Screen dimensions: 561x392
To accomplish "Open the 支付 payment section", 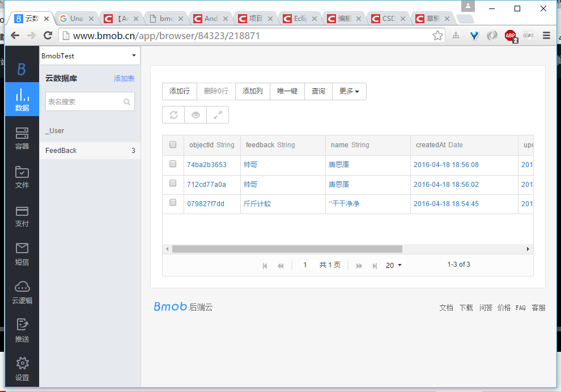I will (x=22, y=216).
